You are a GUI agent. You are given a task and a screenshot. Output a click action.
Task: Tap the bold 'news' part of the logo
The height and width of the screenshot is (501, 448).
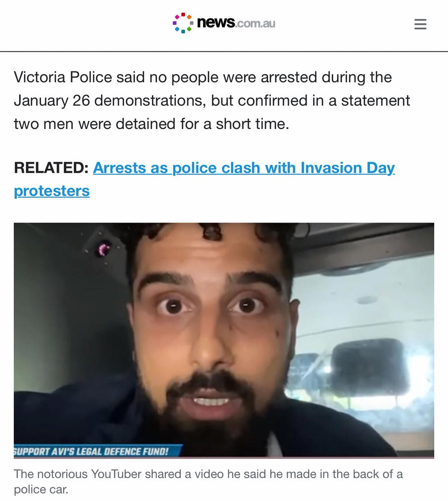click(216, 23)
